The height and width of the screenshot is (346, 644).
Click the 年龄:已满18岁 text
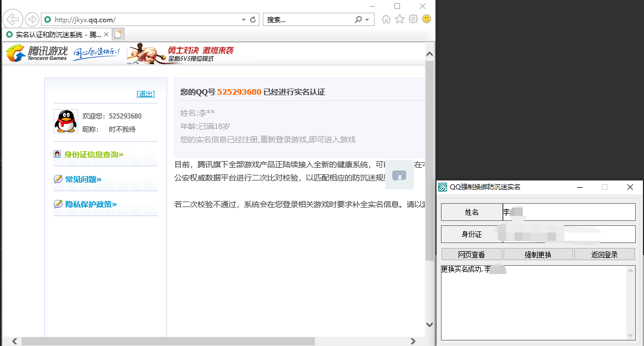[205, 126]
